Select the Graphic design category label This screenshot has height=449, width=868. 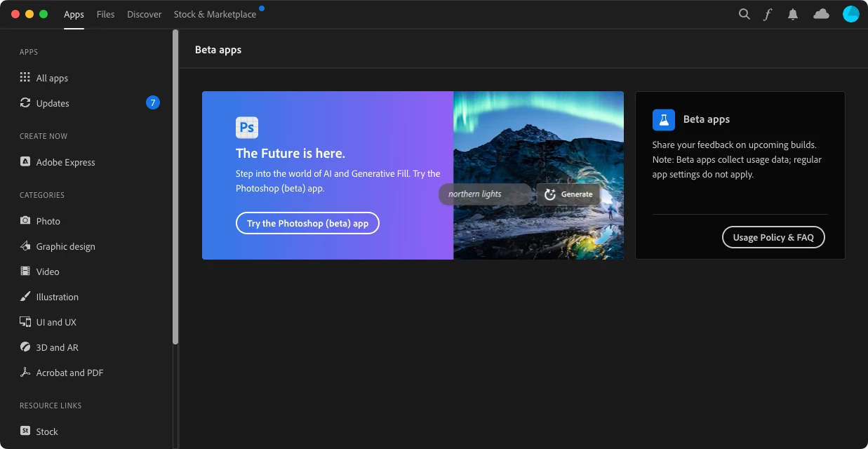[x=65, y=246]
